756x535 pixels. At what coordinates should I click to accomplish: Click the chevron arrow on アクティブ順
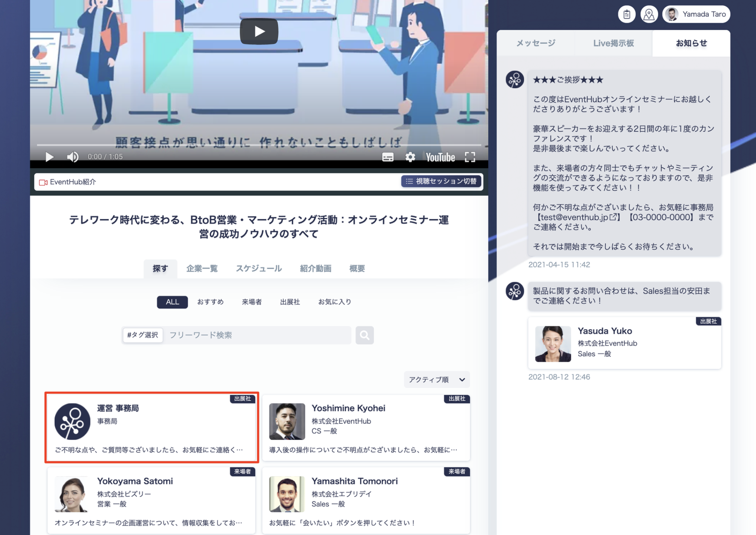click(x=462, y=380)
